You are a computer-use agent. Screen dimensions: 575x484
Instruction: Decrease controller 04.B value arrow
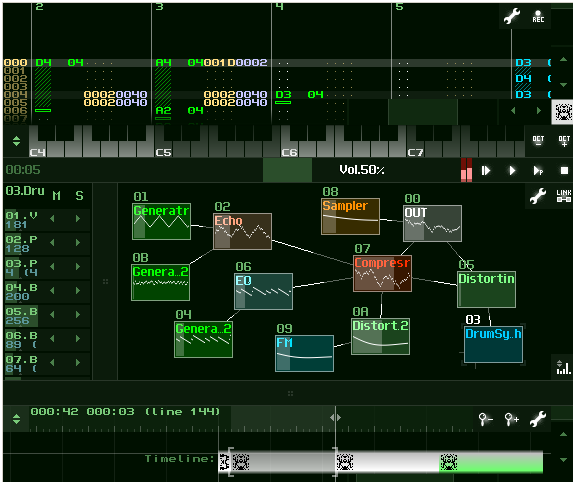pos(52,290)
